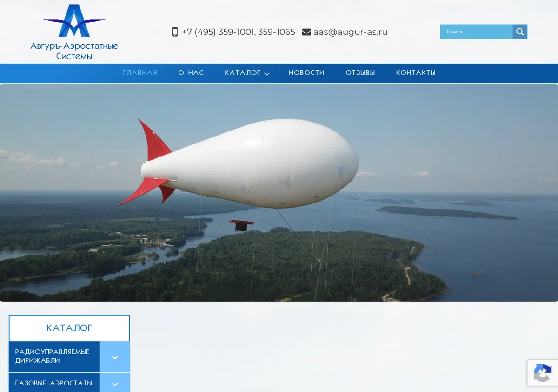
Task: Expand the Каталог menu chevron
Action: click(267, 74)
